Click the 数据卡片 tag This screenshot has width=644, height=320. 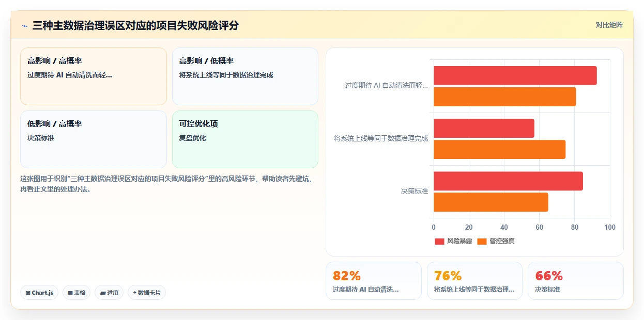tap(147, 293)
